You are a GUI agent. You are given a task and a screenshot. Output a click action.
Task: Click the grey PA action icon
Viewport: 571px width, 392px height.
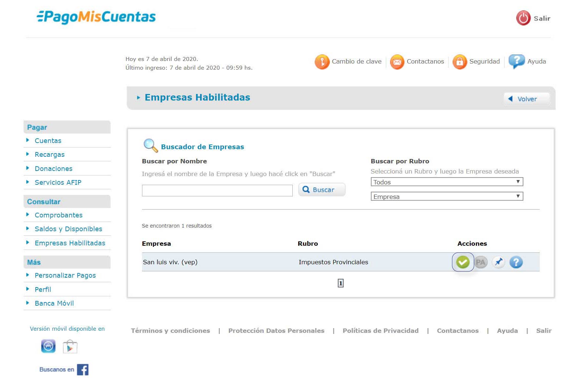click(x=481, y=262)
